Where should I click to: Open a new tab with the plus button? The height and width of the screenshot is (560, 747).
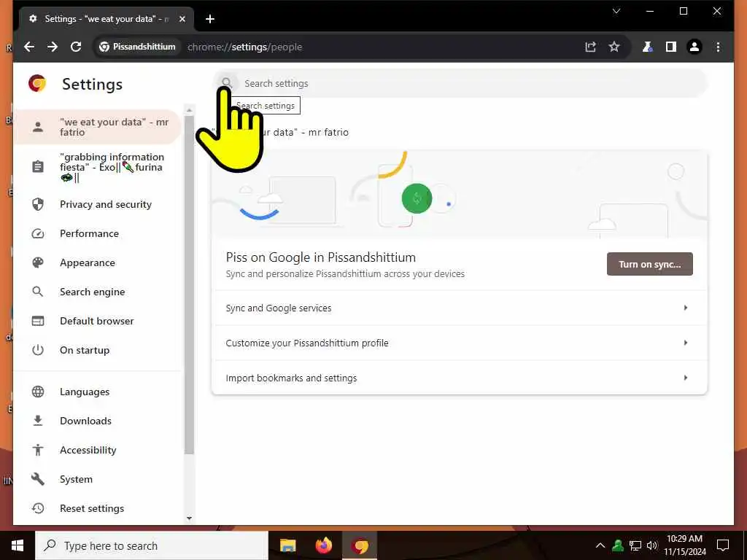click(x=210, y=19)
